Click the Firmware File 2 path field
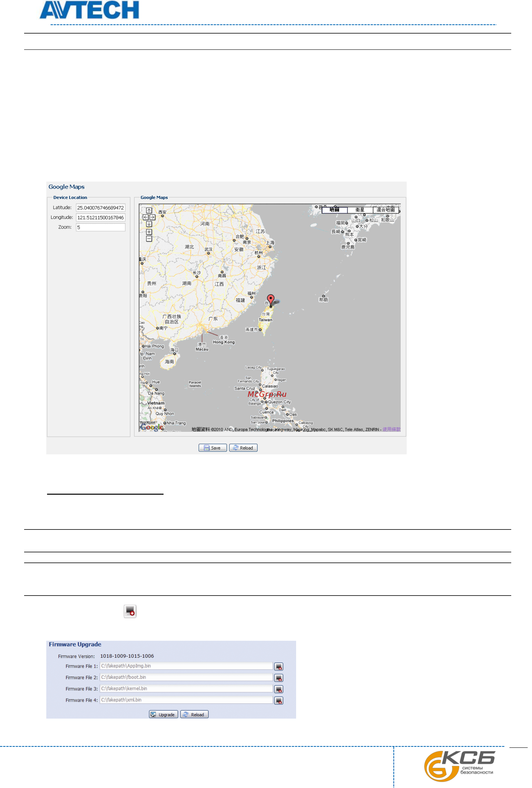This screenshot has height=788, width=532. click(x=186, y=677)
